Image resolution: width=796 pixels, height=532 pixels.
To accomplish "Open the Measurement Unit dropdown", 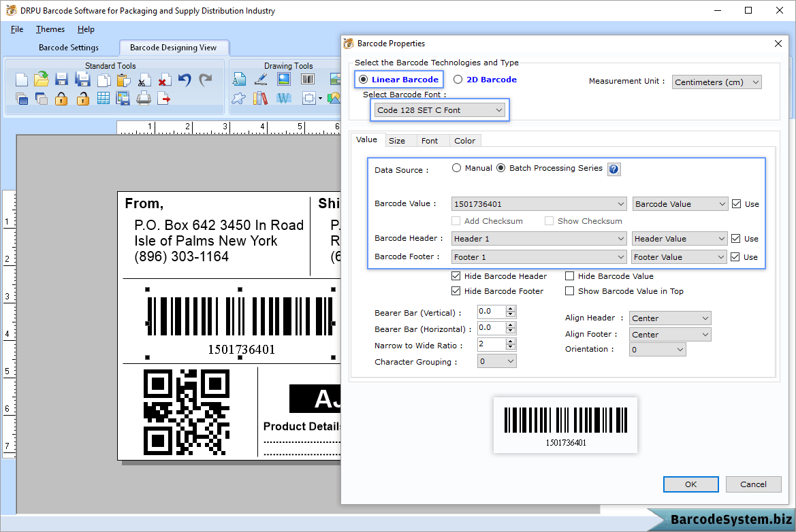I will pos(717,82).
